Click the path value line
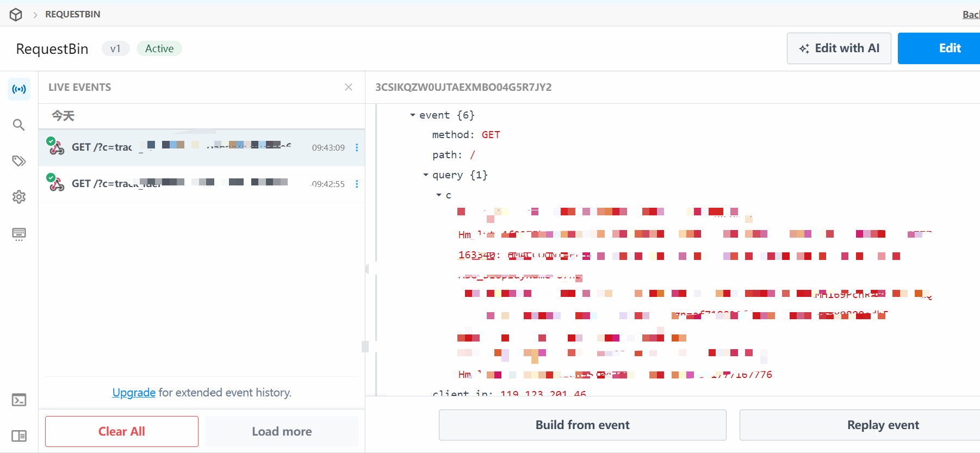This screenshot has height=453, width=980. coord(454,155)
